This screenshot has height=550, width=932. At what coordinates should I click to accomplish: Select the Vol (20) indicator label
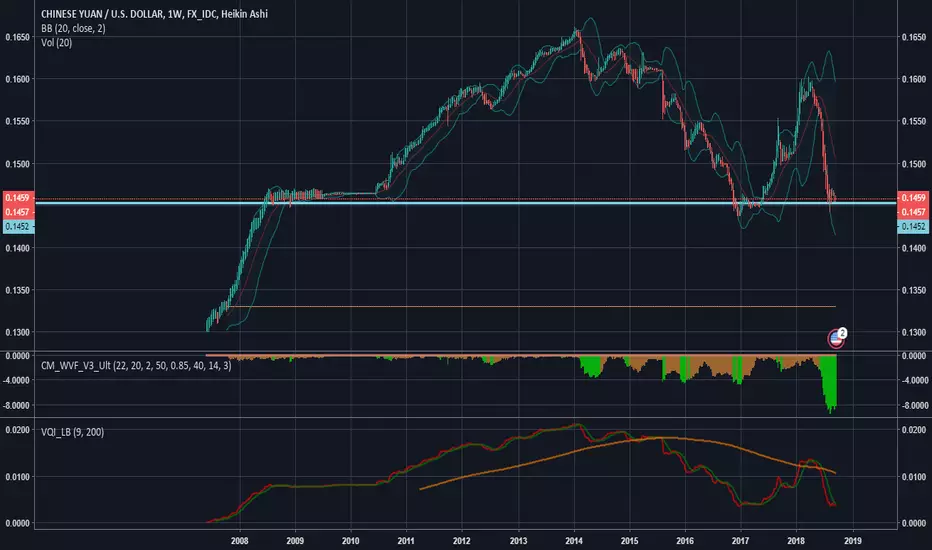56,42
